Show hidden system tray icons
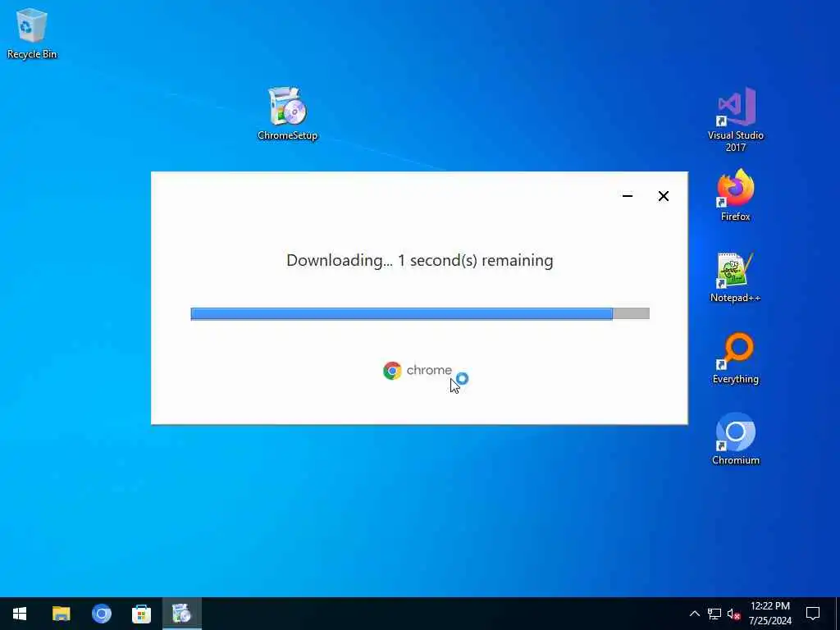 [x=694, y=614]
